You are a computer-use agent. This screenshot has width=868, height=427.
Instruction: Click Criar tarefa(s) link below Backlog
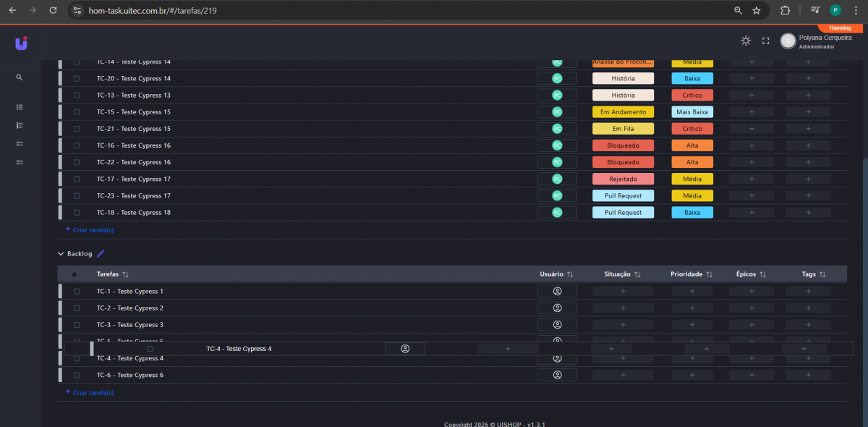(x=90, y=393)
